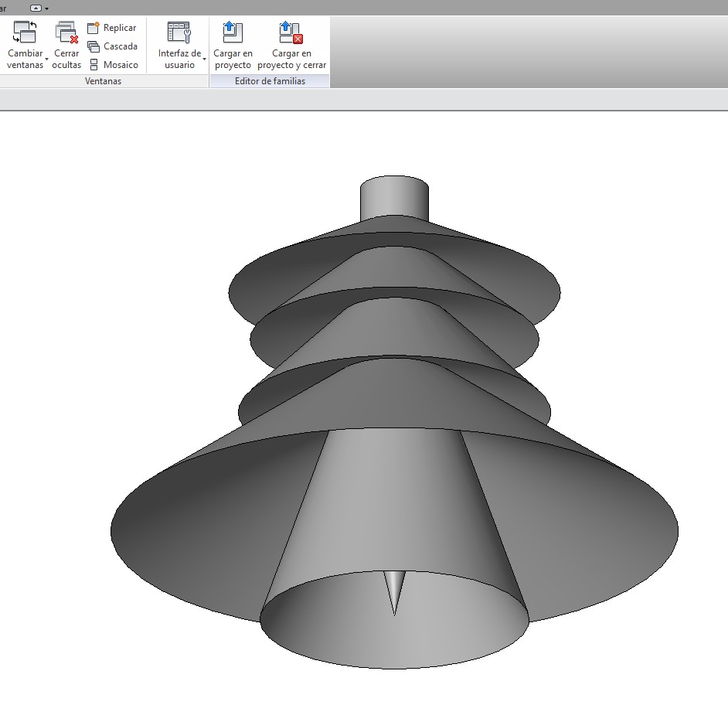Click the Ventanas panel title

[103, 81]
